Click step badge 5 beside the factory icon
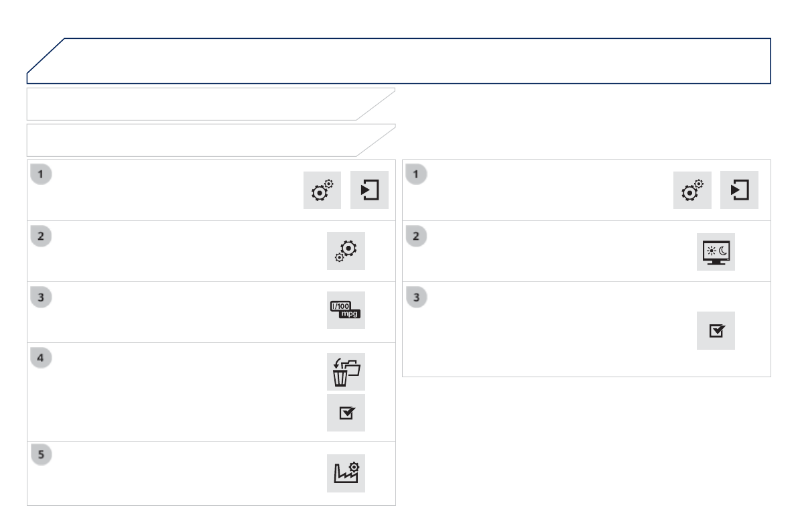Image resolution: width=798 pixels, height=532 pixels. point(42,454)
